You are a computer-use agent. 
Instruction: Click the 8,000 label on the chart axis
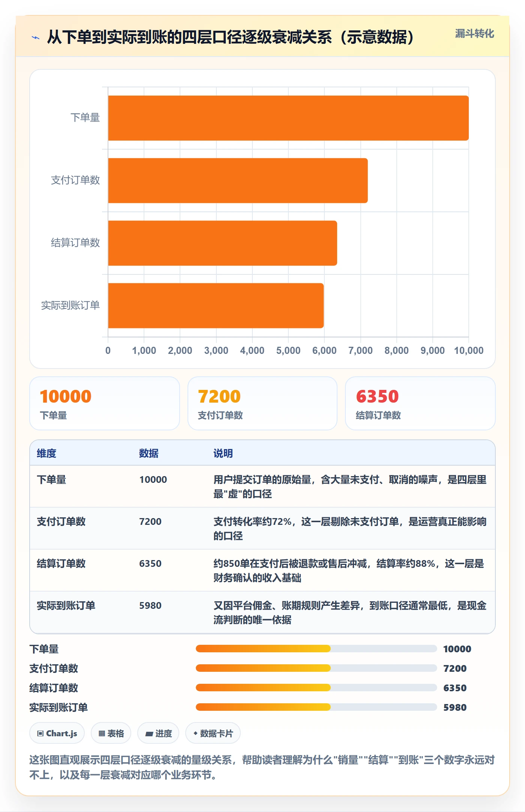396,351
